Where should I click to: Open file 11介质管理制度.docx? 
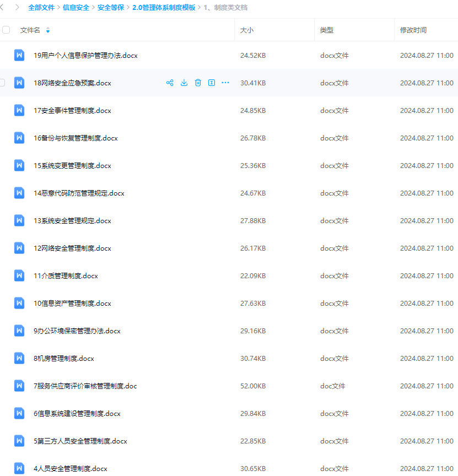click(x=66, y=275)
